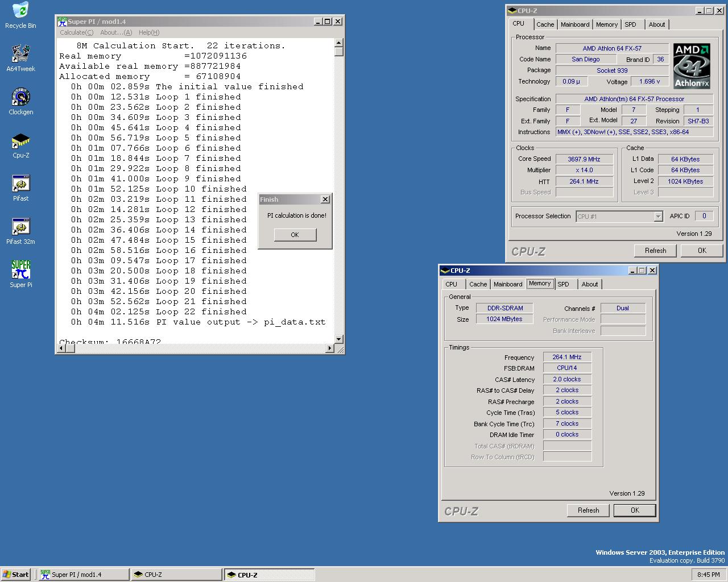Click the Bank Cycle Time 7 clocks value
Screen dimensions: 728x582
pos(567,423)
